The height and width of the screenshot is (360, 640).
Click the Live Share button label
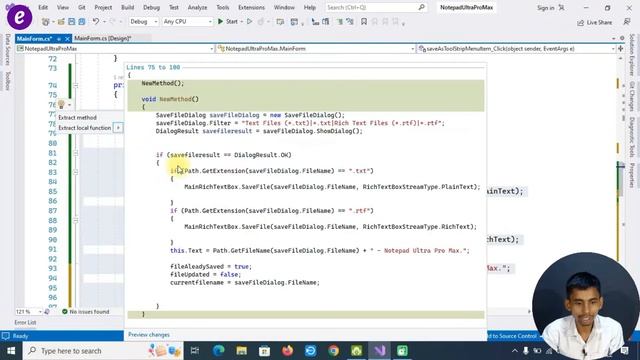(x=599, y=22)
